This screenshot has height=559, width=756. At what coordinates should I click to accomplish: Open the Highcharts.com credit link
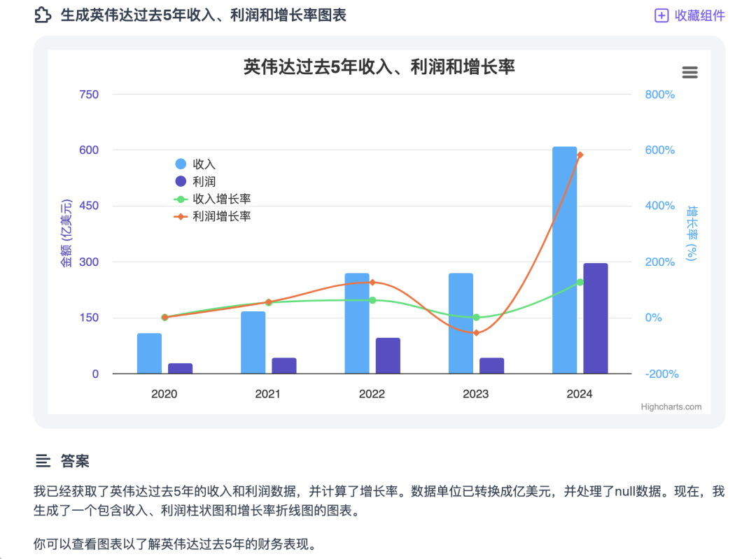[671, 406]
